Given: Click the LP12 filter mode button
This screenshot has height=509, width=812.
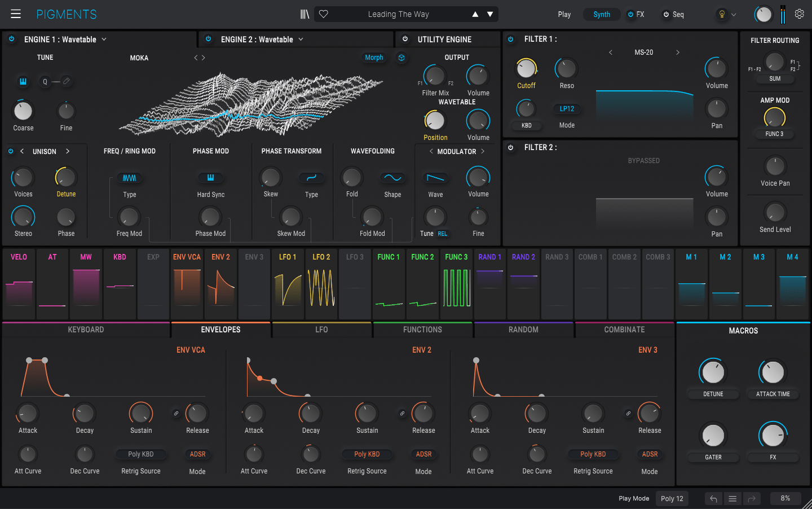Looking at the screenshot, I should pos(567,108).
